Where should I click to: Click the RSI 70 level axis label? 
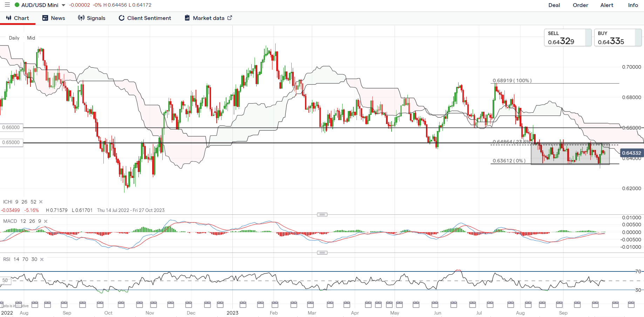click(x=638, y=271)
